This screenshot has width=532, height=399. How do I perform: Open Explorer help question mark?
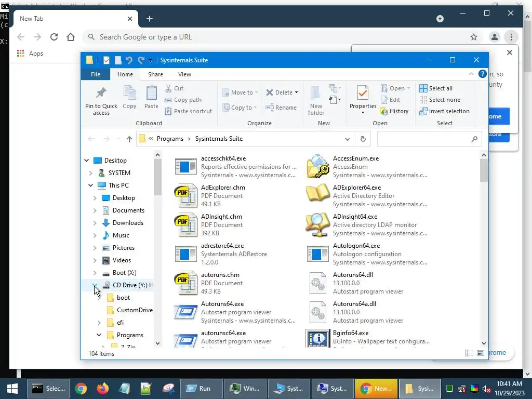point(482,74)
